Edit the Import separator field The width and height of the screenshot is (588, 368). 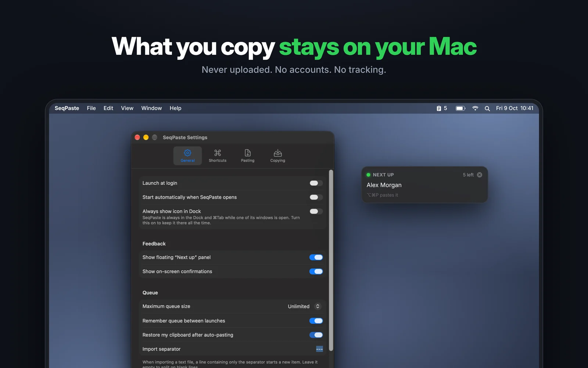[319, 349]
